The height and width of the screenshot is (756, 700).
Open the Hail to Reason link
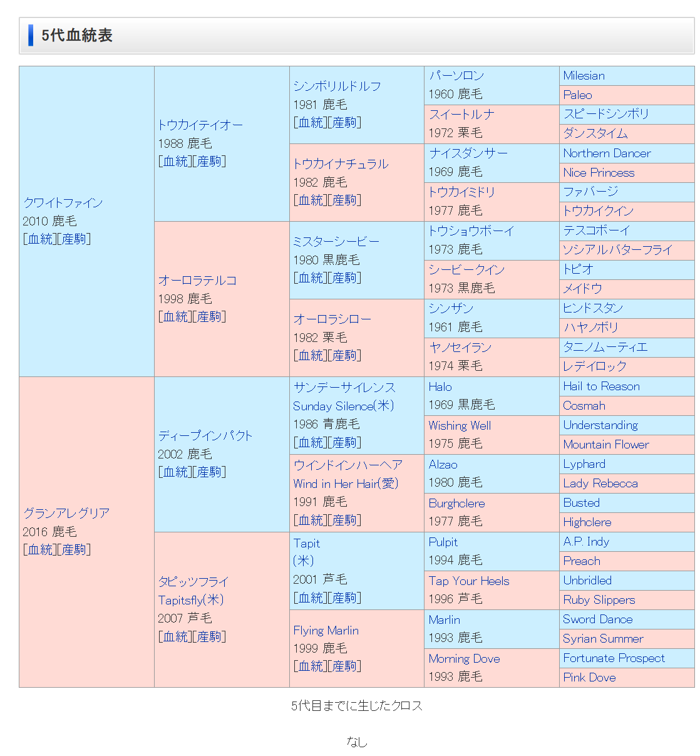(601, 386)
